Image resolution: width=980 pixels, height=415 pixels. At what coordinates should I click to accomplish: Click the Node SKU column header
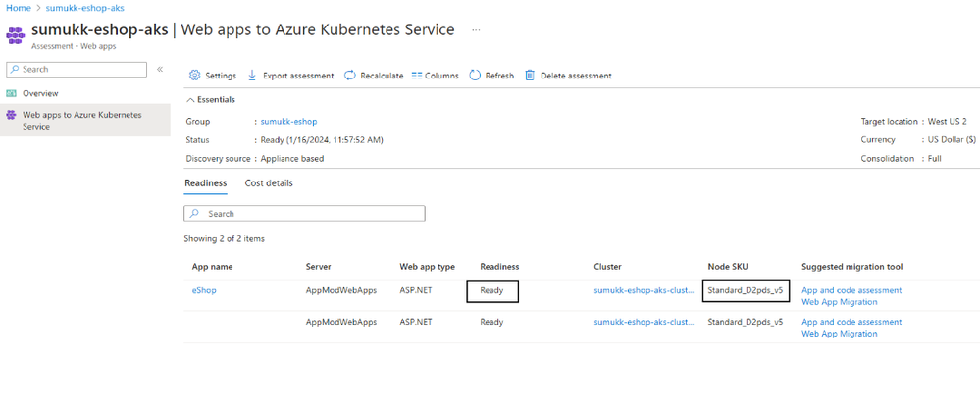(x=728, y=267)
